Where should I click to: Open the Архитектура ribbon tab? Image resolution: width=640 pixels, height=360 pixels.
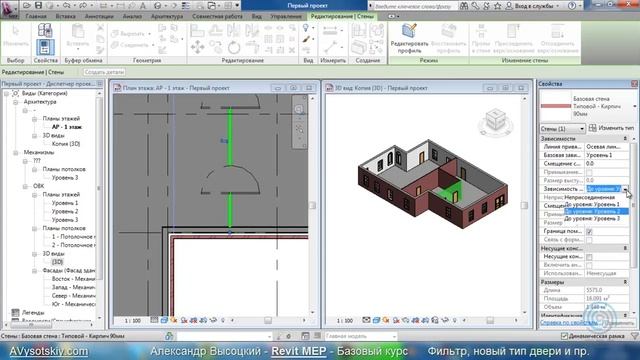pyautogui.click(x=167, y=16)
